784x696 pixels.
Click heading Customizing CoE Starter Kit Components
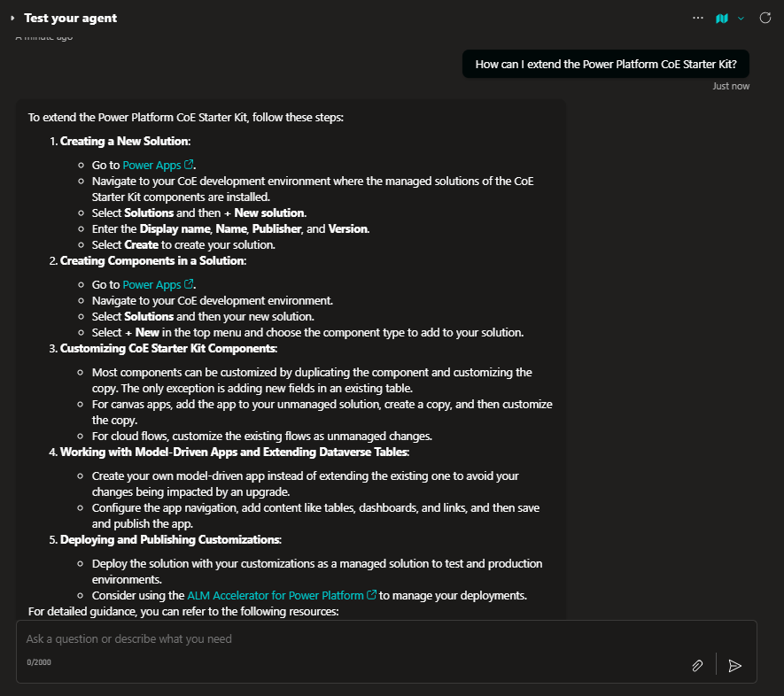point(168,348)
